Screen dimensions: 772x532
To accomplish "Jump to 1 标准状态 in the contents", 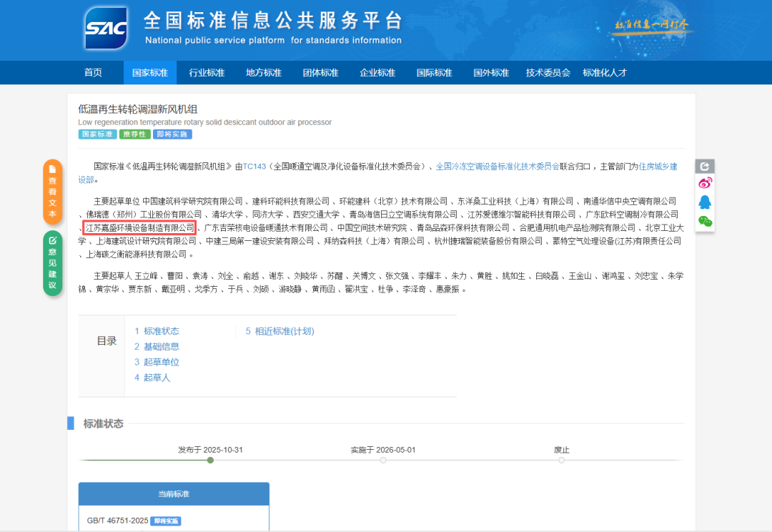I will click(157, 331).
